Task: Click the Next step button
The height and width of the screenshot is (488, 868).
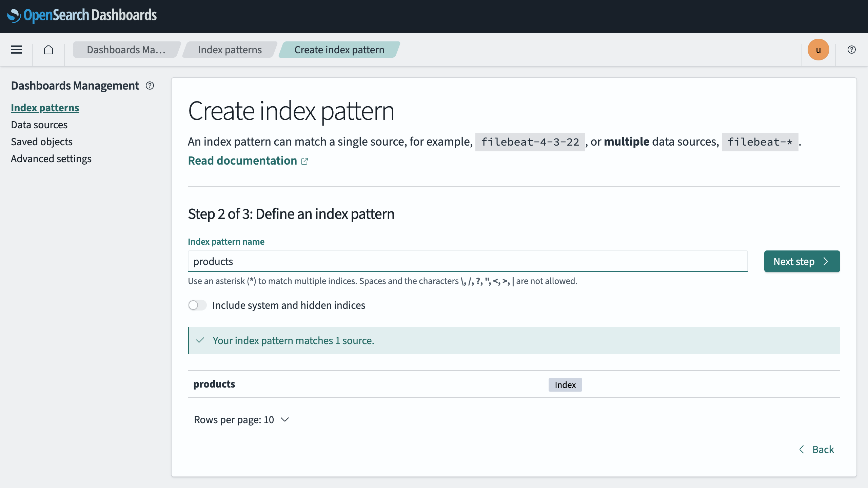Action: 802,261
